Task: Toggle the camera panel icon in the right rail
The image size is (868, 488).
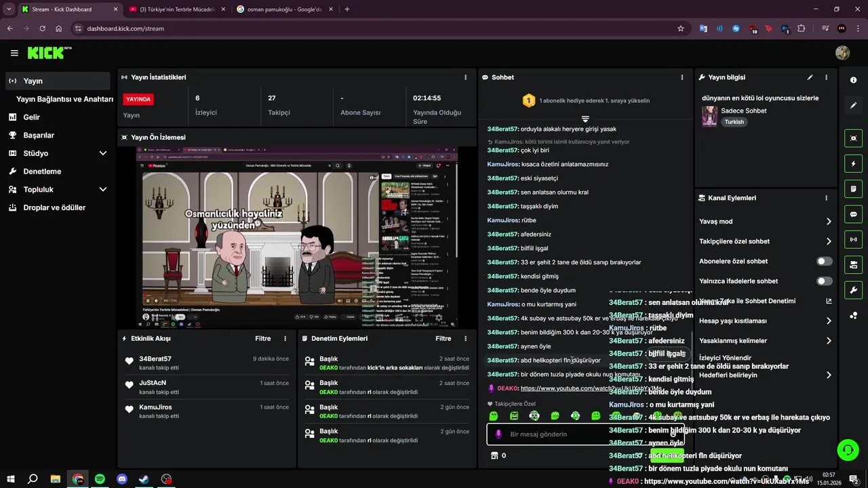Action: [853, 264]
